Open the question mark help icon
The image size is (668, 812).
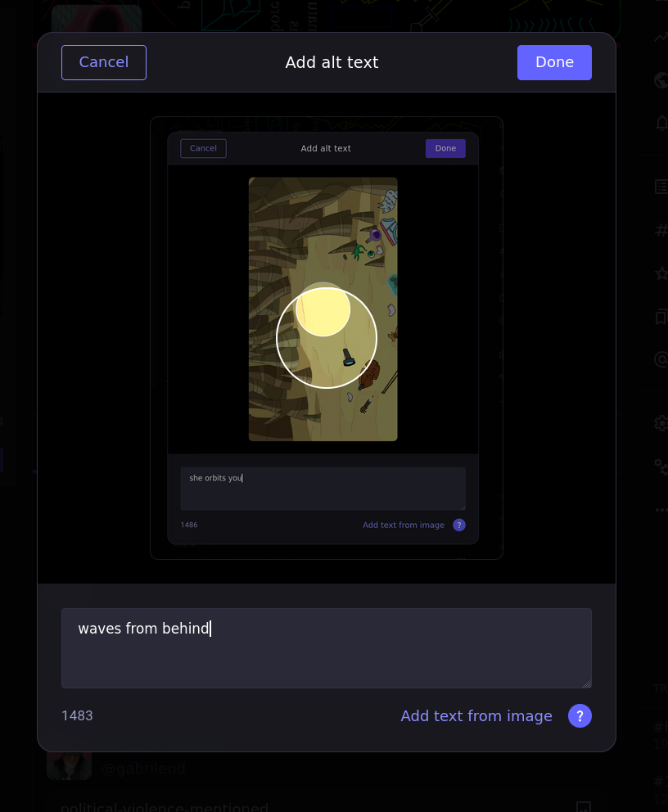point(580,716)
